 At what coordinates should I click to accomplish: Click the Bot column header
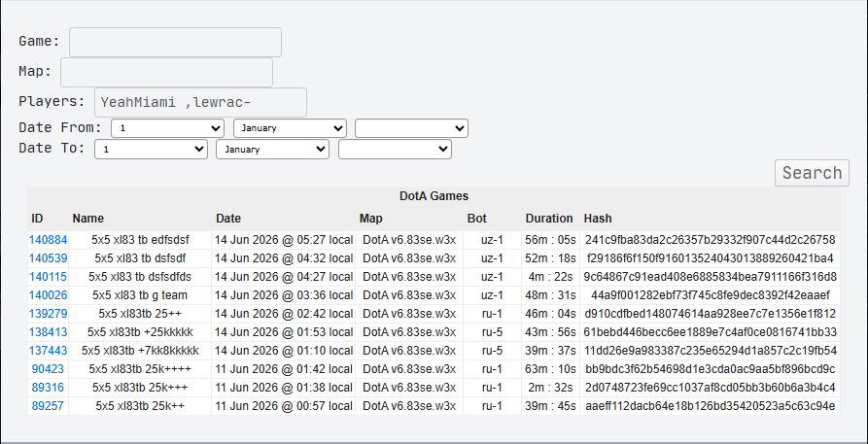[x=477, y=219]
